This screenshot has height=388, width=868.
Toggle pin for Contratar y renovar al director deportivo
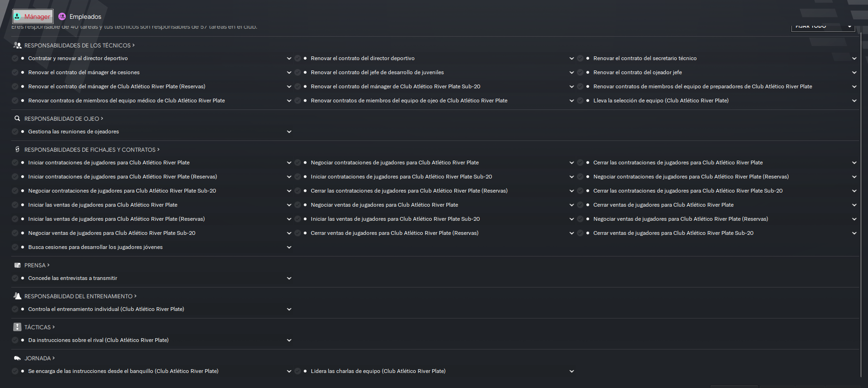15,58
